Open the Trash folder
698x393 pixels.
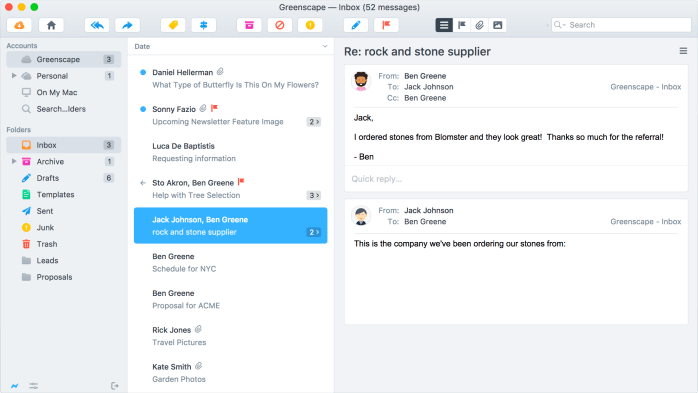(64, 243)
